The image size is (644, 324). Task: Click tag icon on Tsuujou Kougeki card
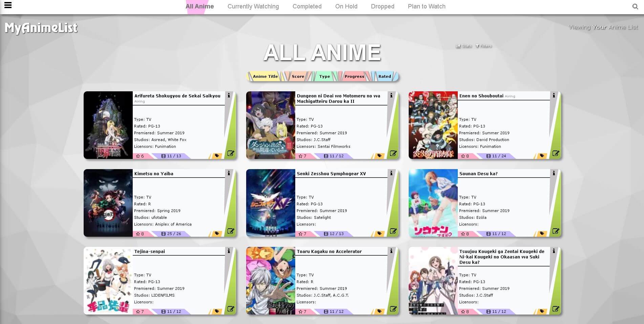click(542, 311)
